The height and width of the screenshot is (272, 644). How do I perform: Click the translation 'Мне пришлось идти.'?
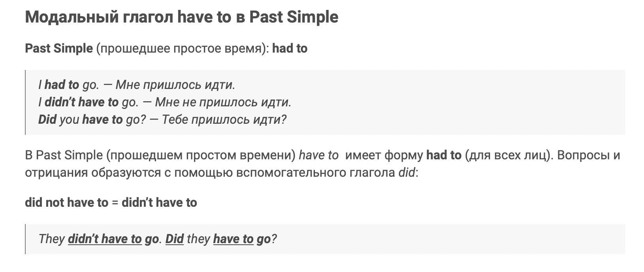tap(175, 85)
